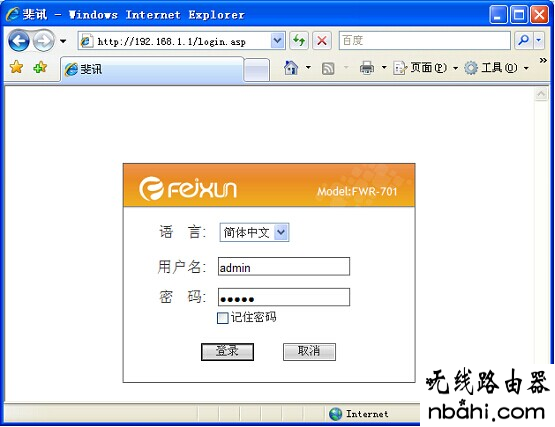The width and height of the screenshot is (555, 427).
Task: Click the RSS feeds icon
Action: [328, 68]
